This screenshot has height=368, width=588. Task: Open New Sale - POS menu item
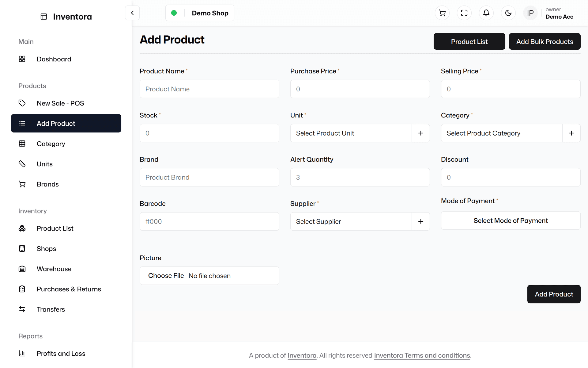[66, 103]
